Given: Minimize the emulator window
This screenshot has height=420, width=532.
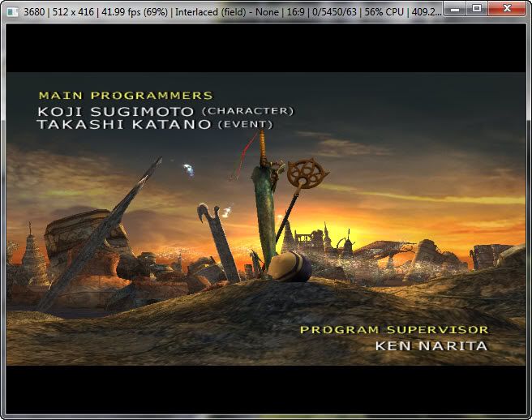Looking at the screenshot, I should [455, 9].
